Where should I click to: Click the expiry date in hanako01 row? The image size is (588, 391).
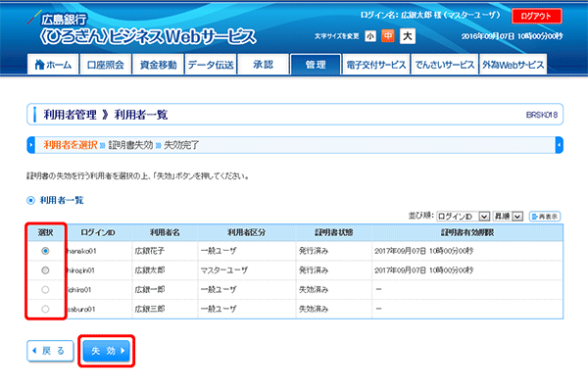tap(423, 251)
